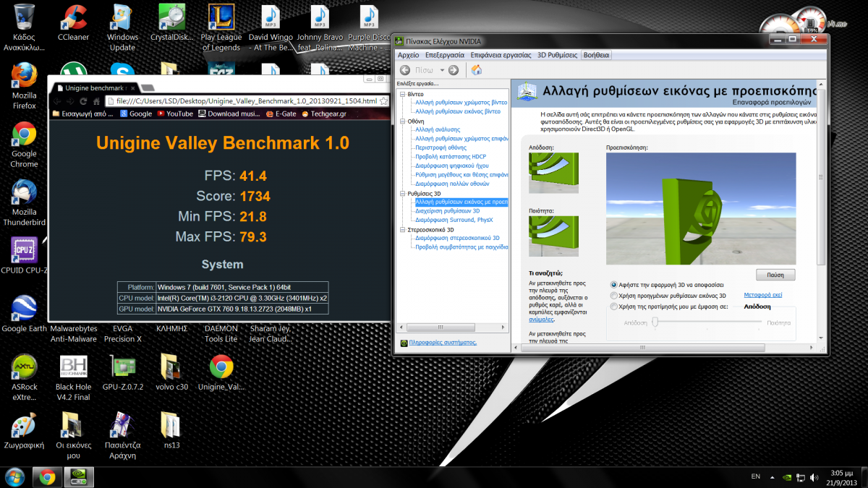The image size is (868, 488).
Task: Follow the Μεταφορά εκεί link
Action: pyautogui.click(x=763, y=295)
